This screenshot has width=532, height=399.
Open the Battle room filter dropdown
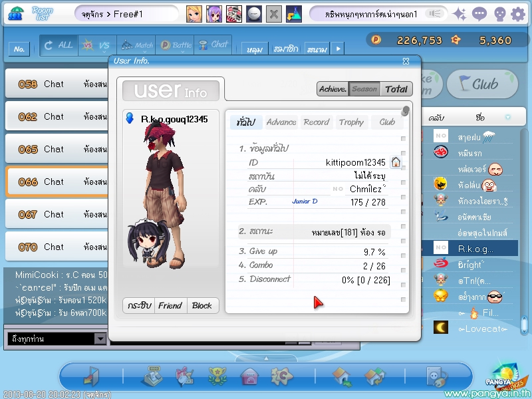click(x=175, y=45)
